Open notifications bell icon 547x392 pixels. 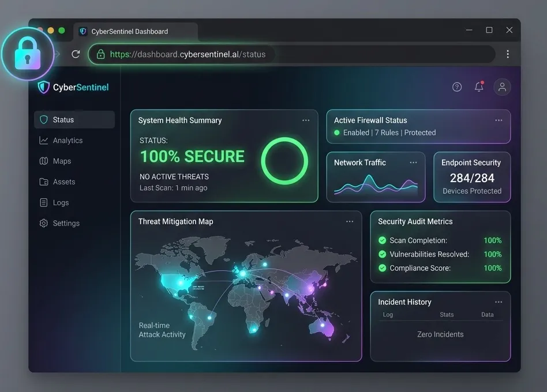(479, 87)
